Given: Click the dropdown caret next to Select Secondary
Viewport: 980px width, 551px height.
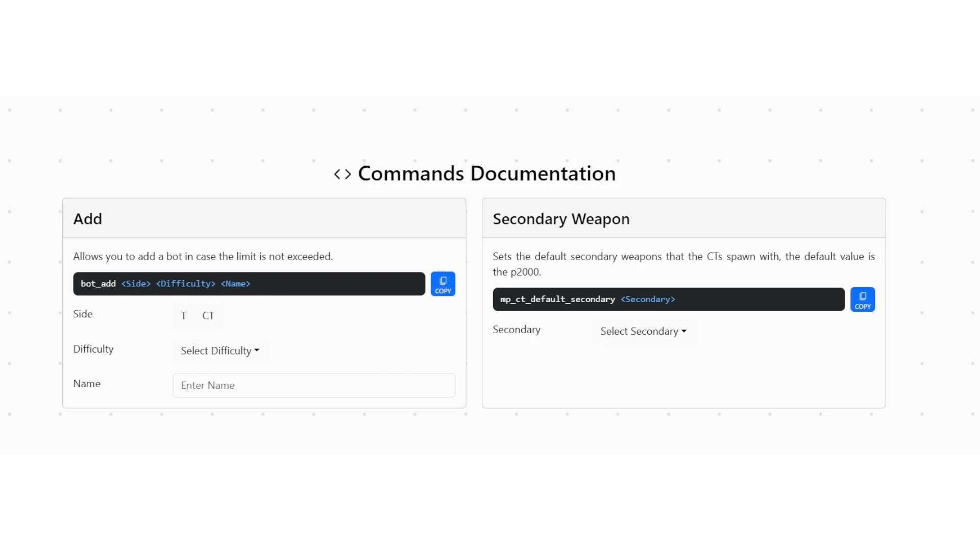Looking at the screenshot, I should click(684, 331).
